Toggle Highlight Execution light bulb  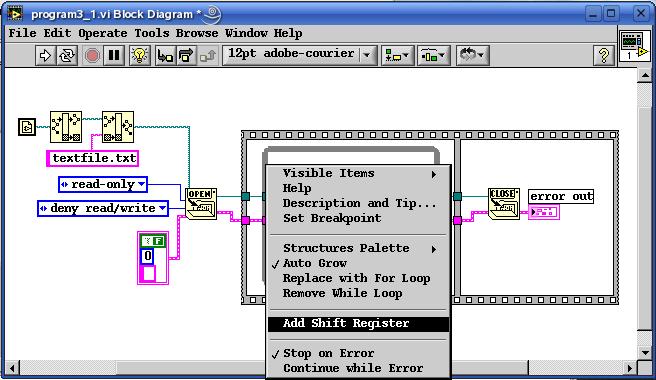[140, 55]
